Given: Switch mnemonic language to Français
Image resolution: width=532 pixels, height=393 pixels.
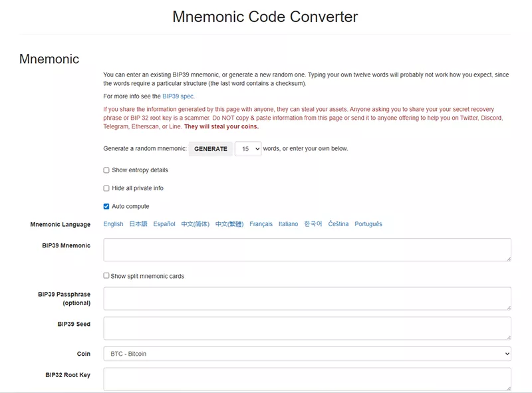Looking at the screenshot, I should pos(261,224).
